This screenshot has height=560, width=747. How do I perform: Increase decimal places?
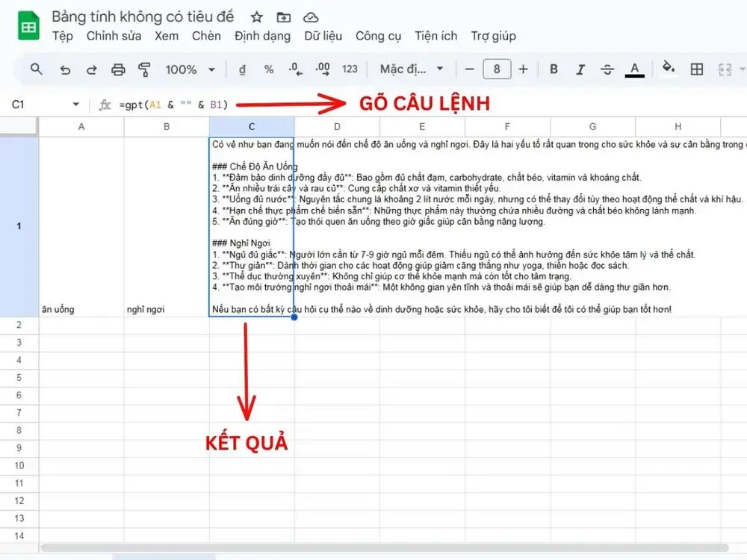(x=323, y=69)
